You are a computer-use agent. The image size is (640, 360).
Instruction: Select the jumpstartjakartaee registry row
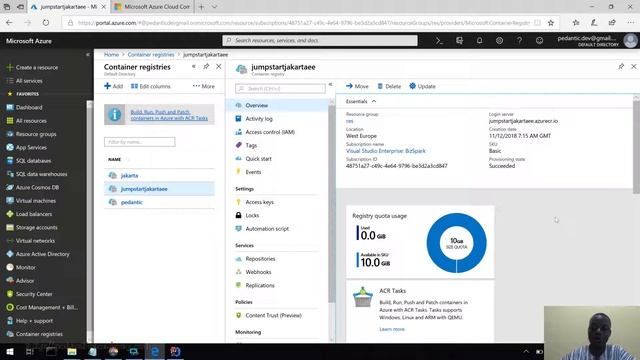click(159, 189)
